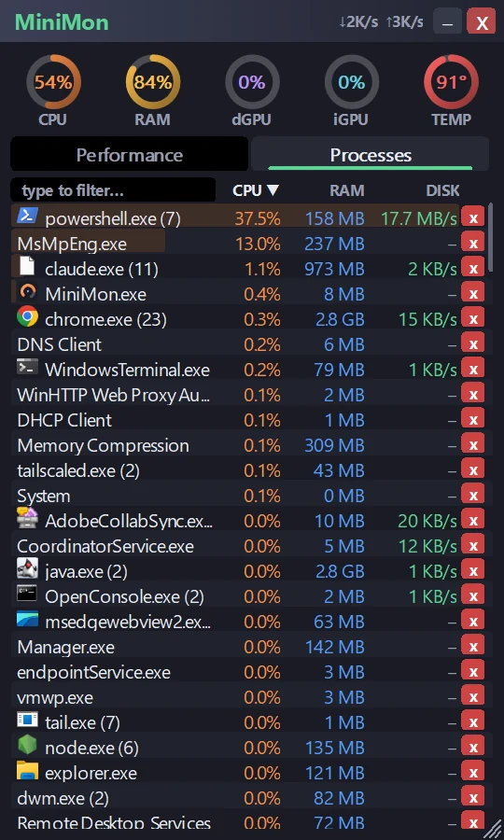
Task: Click the AdobeCollabSync.exe icon
Action: pyautogui.click(x=27, y=519)
